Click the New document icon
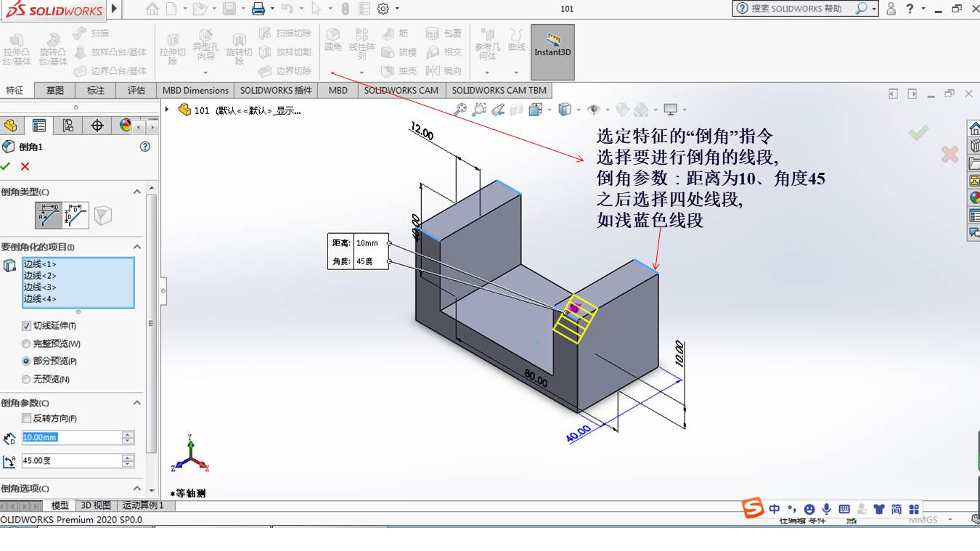Screen dimensions: 980x551 (171, 9)
